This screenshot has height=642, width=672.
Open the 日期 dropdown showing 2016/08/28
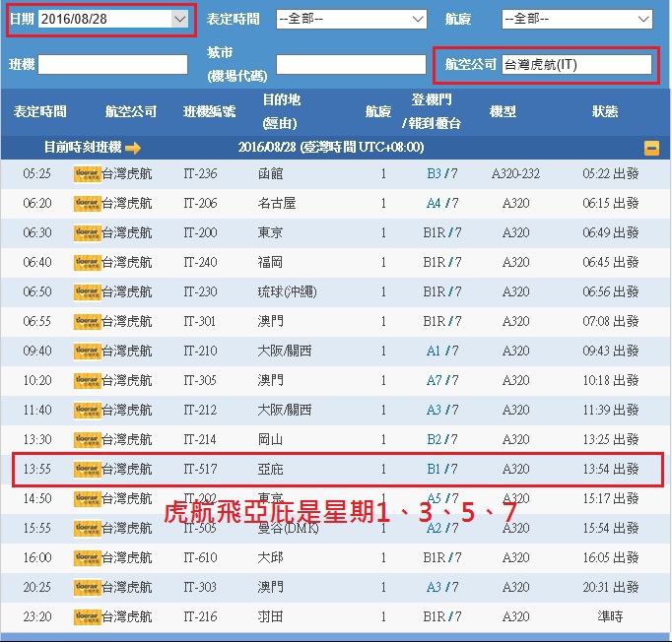tap(113, 19)
